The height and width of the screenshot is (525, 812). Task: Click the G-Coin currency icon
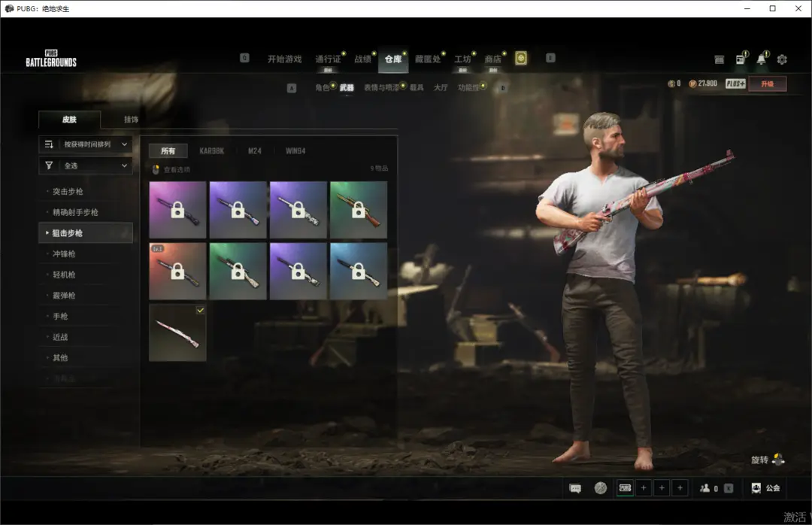(671, 83)
